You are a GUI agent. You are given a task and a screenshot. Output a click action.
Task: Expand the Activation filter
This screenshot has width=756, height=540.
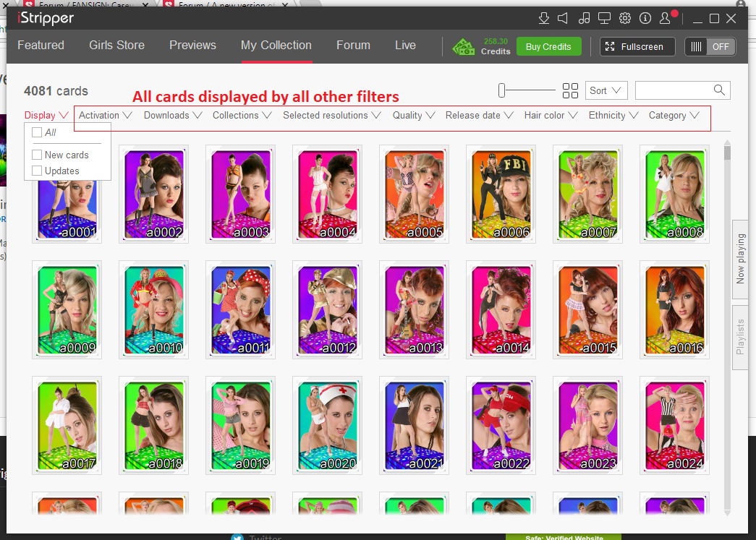point(105,116)
